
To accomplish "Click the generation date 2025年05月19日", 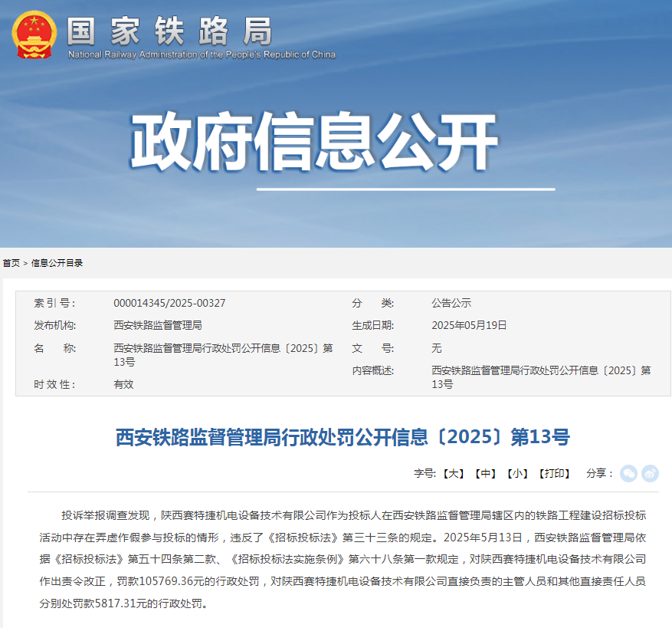I will 469,326.
